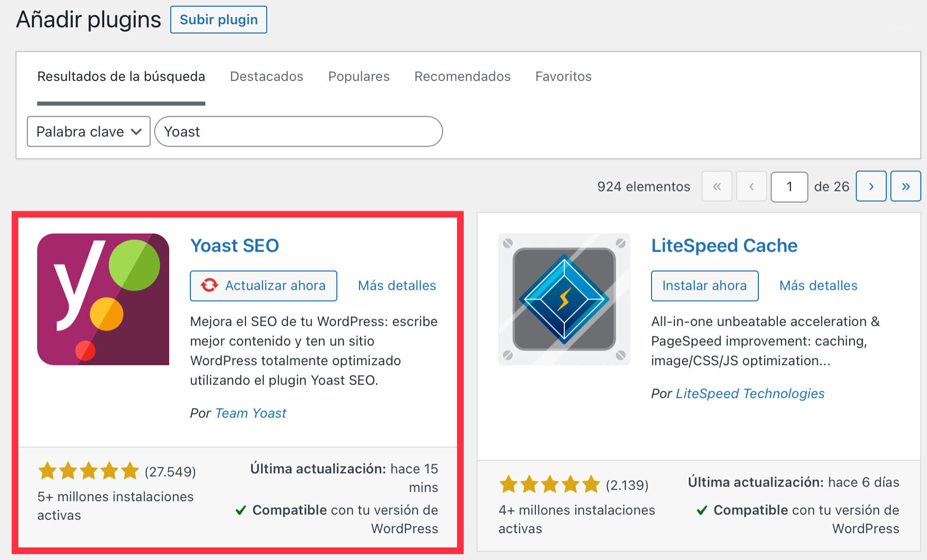Click the Yoast search input field
This screenshot has height=560, width=927.
click(x=299, y=131)
